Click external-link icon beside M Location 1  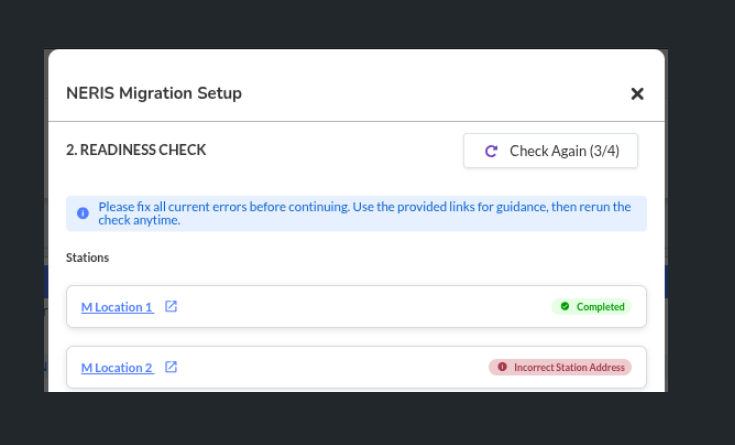(171, 307)
